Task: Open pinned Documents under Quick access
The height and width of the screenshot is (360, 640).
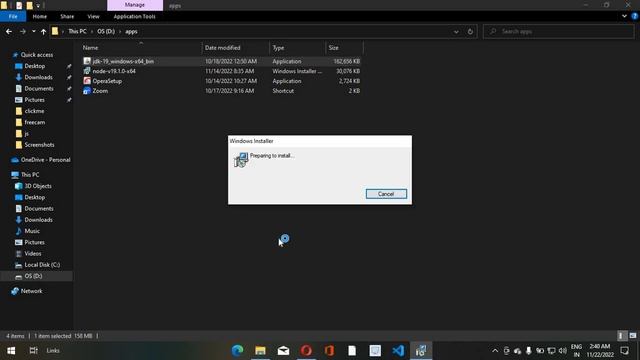Action: point(39,89)
